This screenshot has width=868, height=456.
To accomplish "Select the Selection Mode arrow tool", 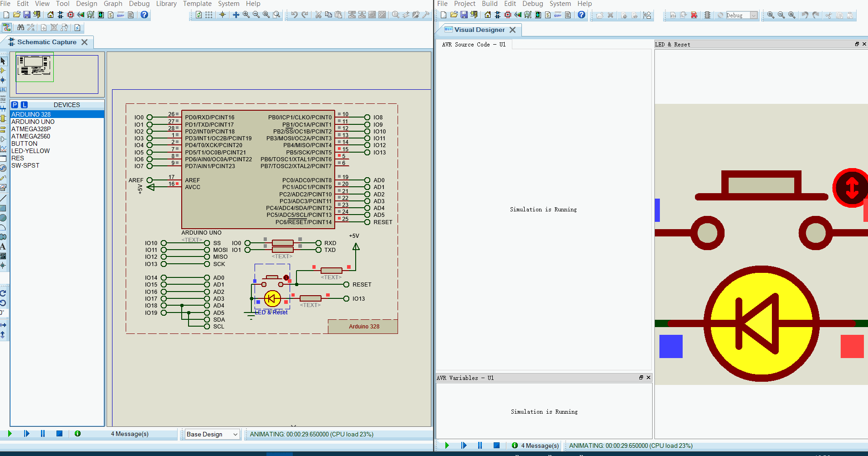I will [x=3, y=61].
